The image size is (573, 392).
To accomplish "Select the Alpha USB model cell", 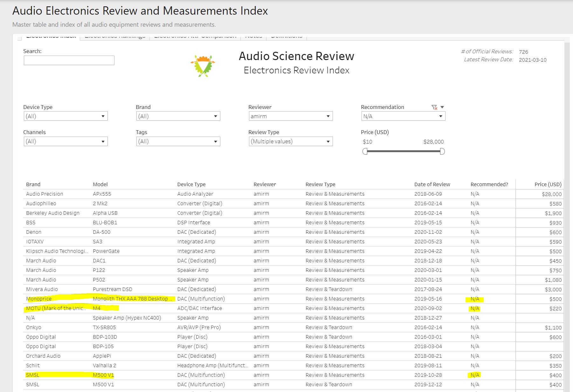I will click(105, 213).
